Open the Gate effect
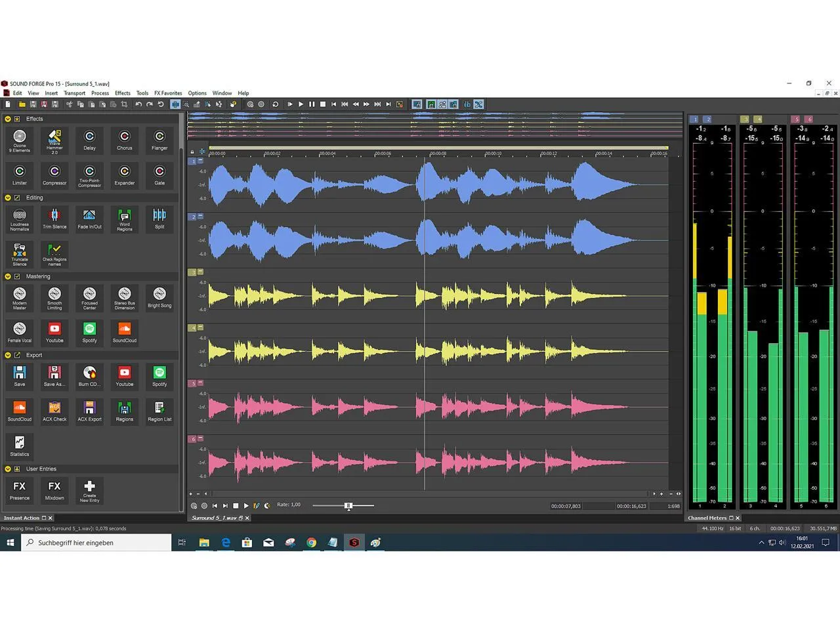This screenshot has height=630, width=840. (159, 175)
